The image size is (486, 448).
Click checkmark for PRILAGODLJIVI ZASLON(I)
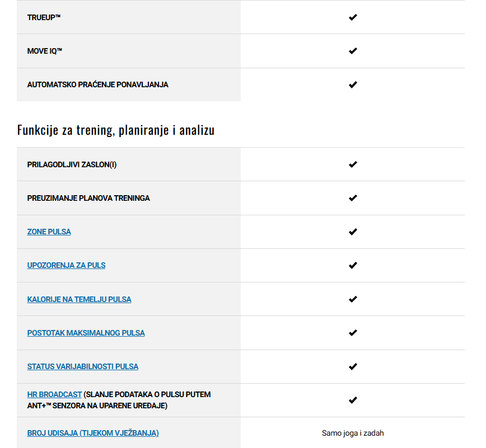[353, 164]
